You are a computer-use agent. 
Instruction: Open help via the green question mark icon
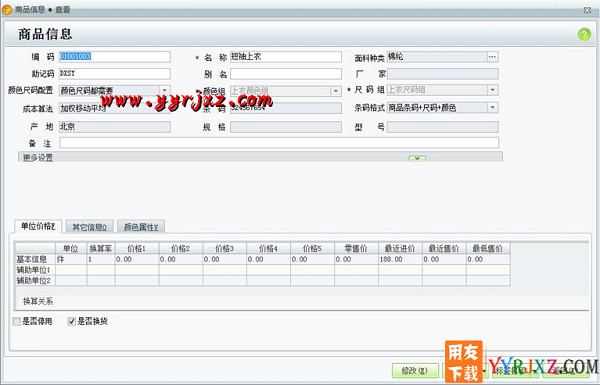tap(584, 34)
